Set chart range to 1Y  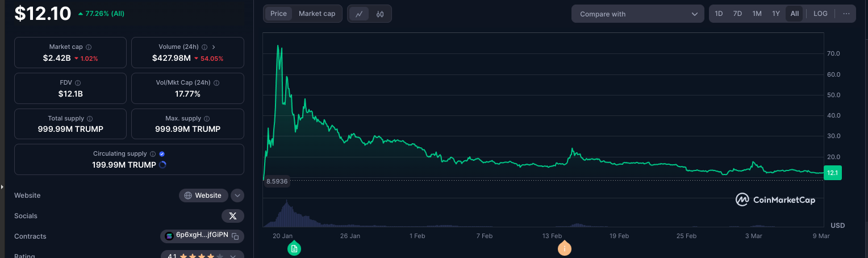[776, 14]
